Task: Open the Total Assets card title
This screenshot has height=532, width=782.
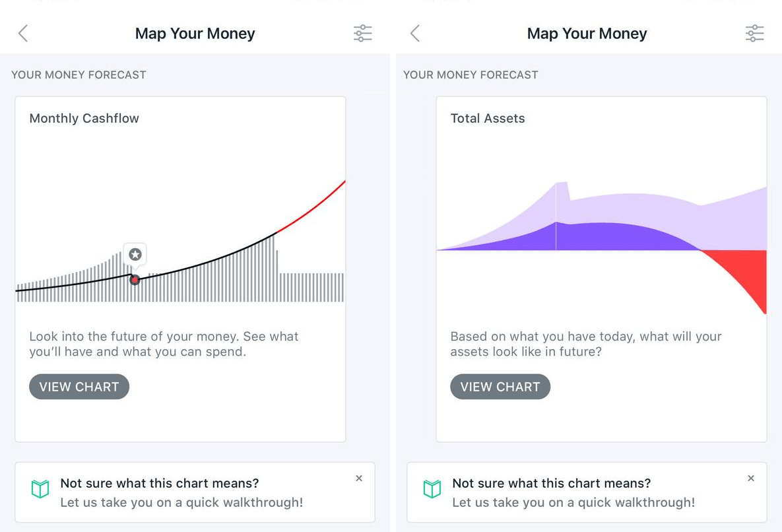Action: point(488,119)
